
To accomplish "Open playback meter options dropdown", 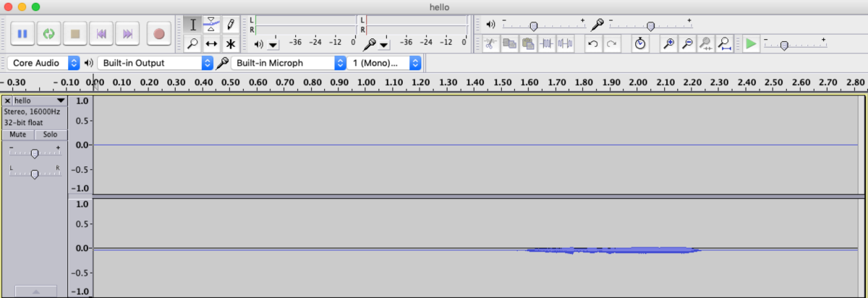I will coord(273,46).
